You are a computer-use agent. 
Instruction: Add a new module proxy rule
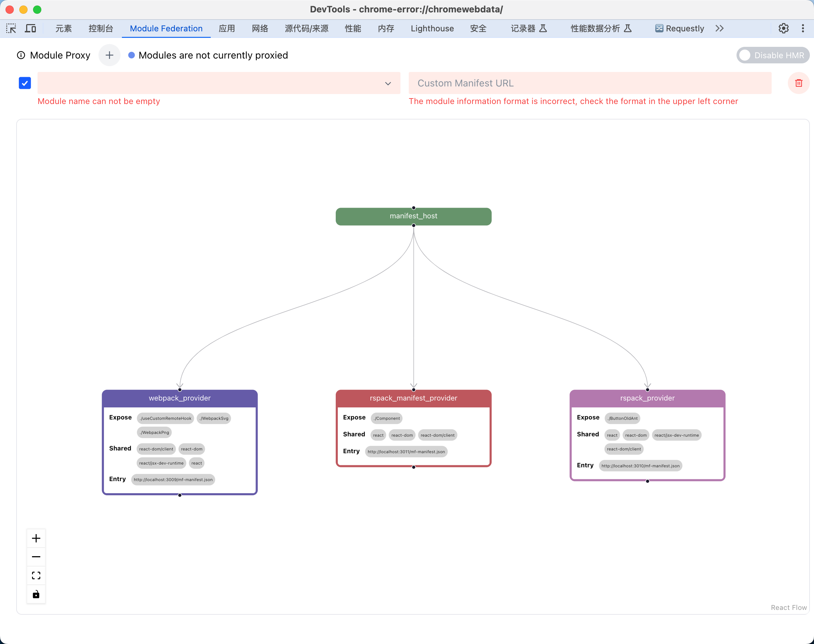109,55
